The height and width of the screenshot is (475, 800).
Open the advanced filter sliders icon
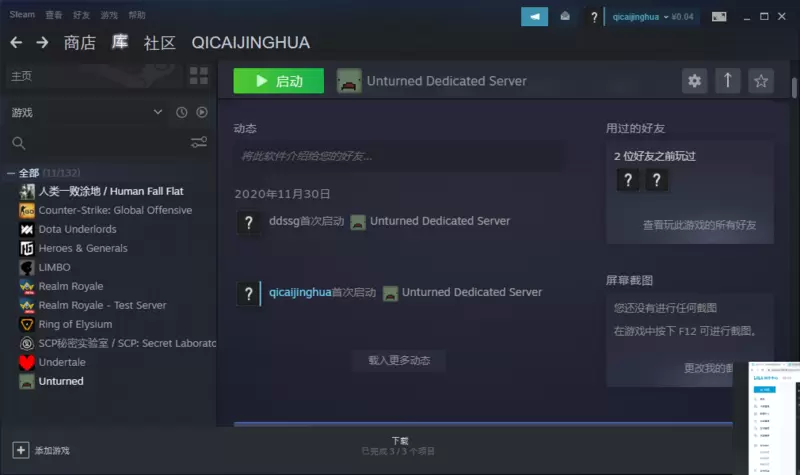tap(199, 142)
